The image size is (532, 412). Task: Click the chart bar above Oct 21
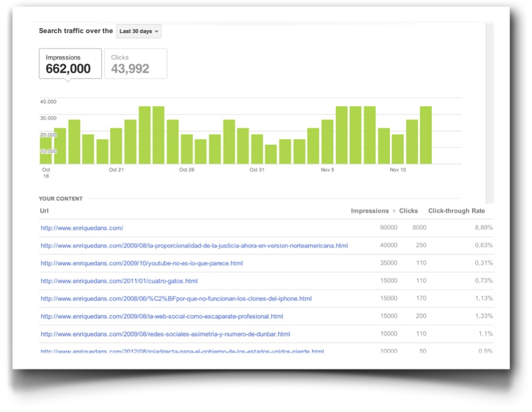pos(116,146)
